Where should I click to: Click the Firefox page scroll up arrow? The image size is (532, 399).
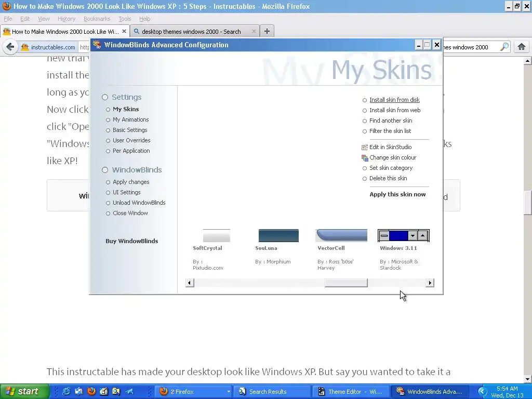[528, 61]
